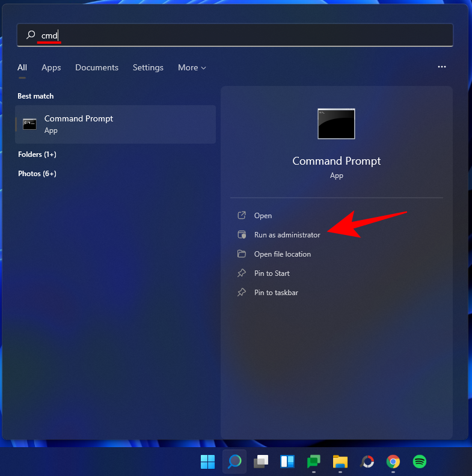Expand the Photos (6+) results group
The width and height of the screenshot is (472, 476).
click(x=37, y=174)
